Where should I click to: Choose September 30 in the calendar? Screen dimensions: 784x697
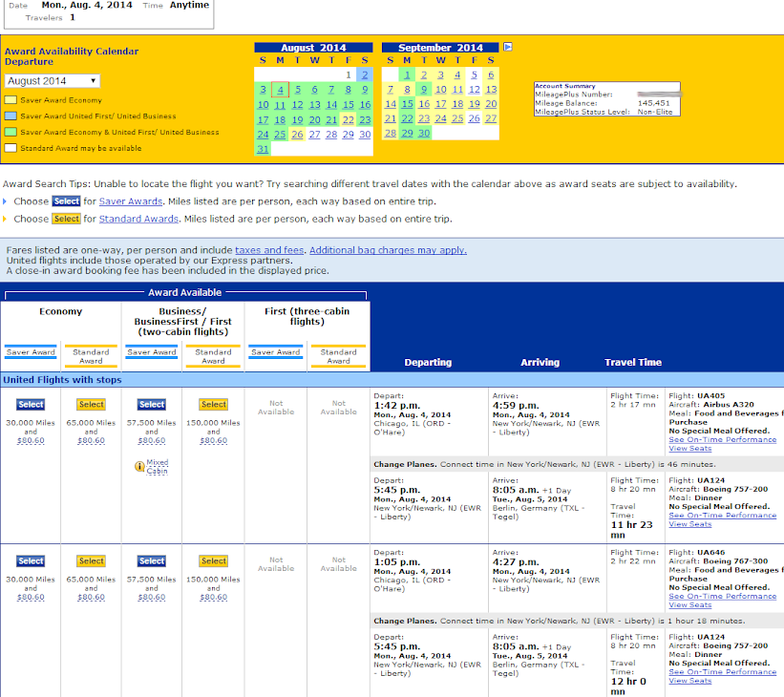423,134
